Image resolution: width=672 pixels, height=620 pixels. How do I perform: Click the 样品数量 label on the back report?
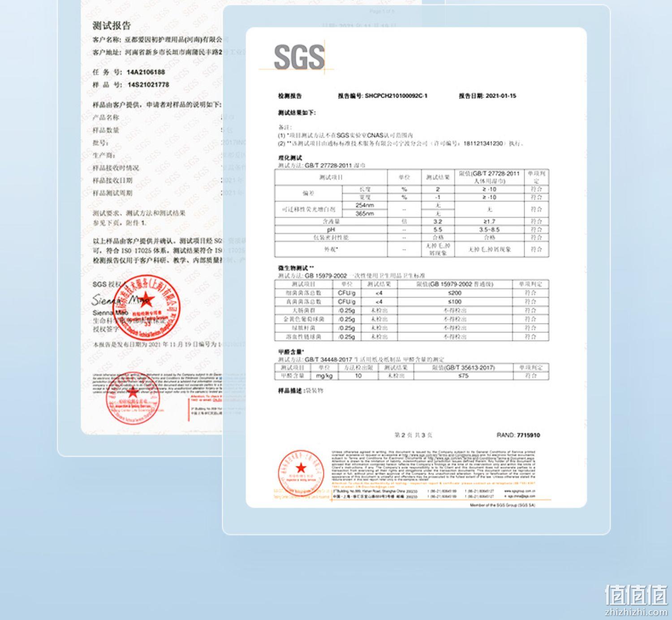(x=106, y=130)
